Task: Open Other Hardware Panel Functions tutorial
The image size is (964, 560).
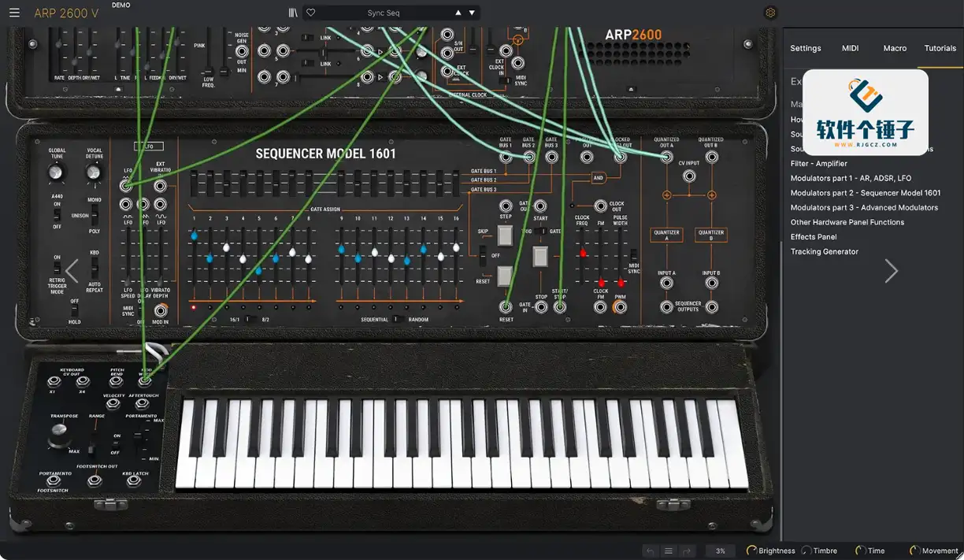Action: (847, 222)
